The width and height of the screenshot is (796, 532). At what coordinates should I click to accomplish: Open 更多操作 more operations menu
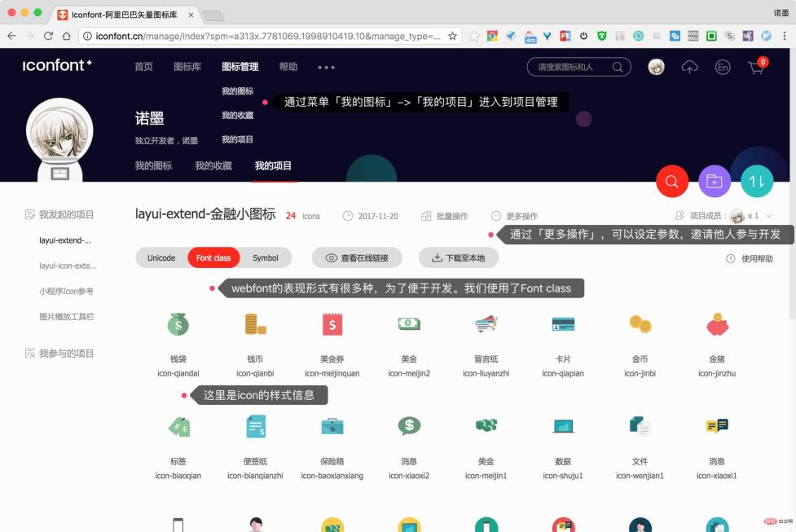click(514, 216)
